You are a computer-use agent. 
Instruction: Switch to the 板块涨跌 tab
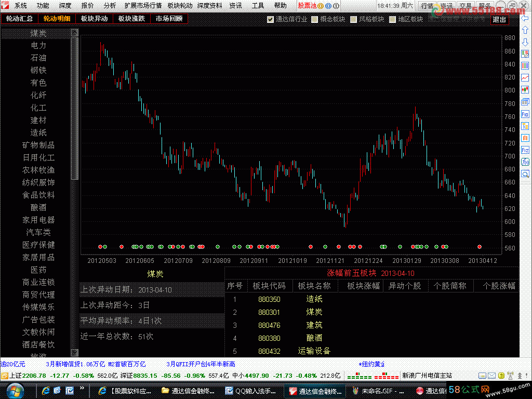[131, 19]
